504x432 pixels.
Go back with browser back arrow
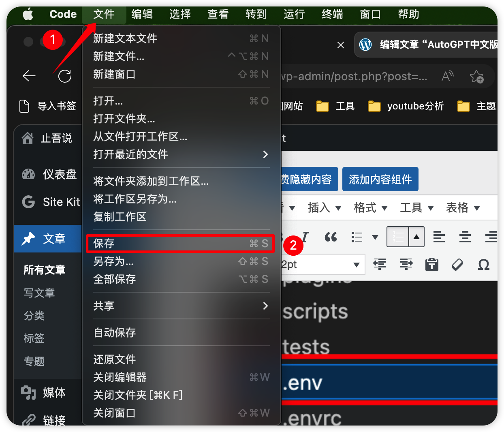click(x=29, y=76)
